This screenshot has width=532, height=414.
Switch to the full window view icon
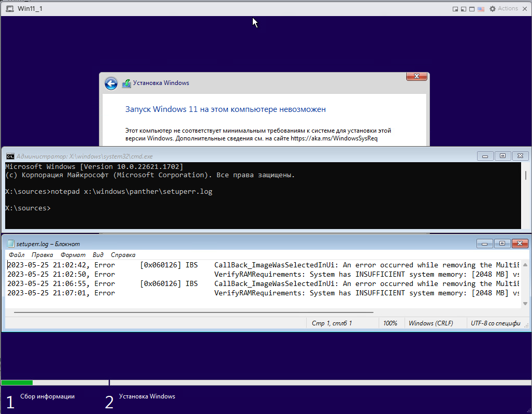tap(472, 9)
